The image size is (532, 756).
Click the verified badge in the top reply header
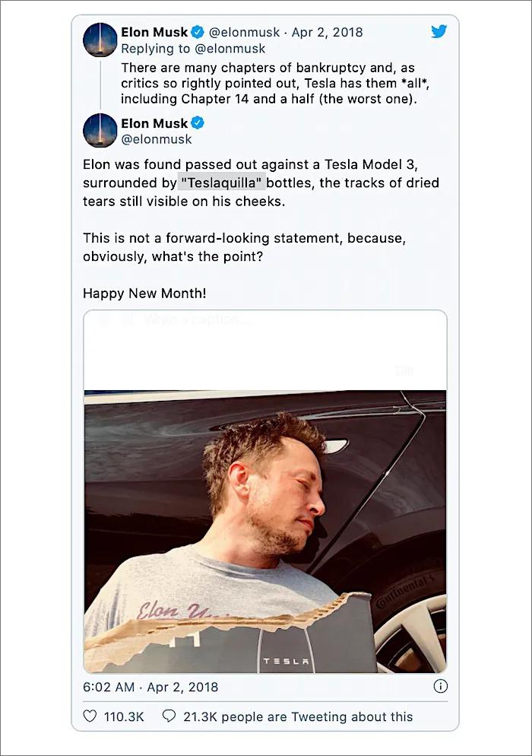tap(198, 32)
